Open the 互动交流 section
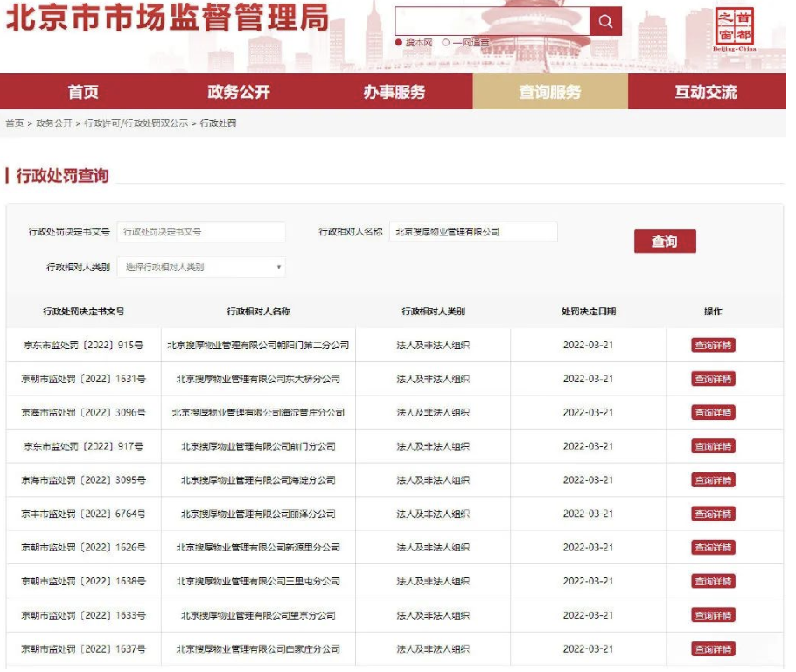796x672 pixels. tap(708, 91)
